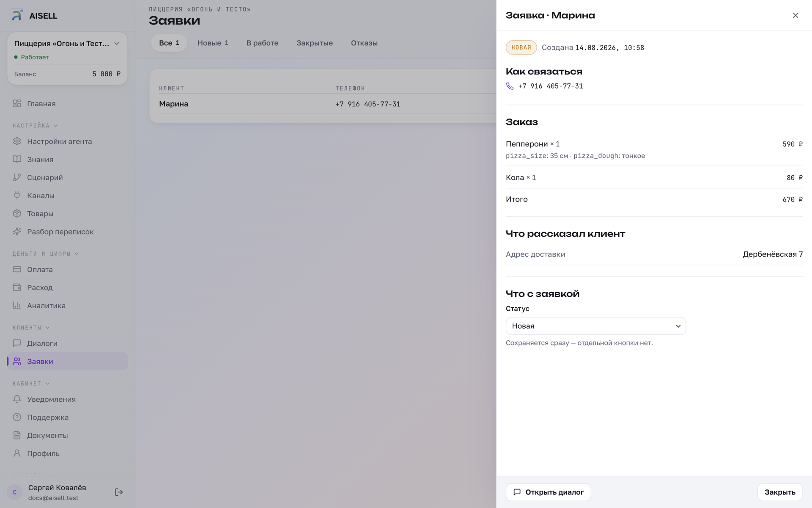
Task: Open Уведомления bell icon
Action: pyautogui.click(x=17, y=399)
